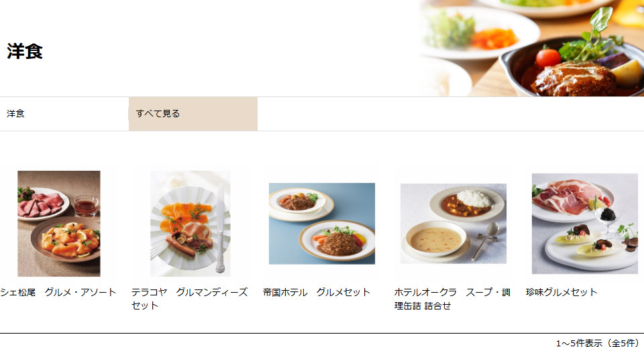Click the シェ松尾 グルメ・アソート title link
This screenshot has height=347, width=644.
pyautogui.click(x=58, y=292)
